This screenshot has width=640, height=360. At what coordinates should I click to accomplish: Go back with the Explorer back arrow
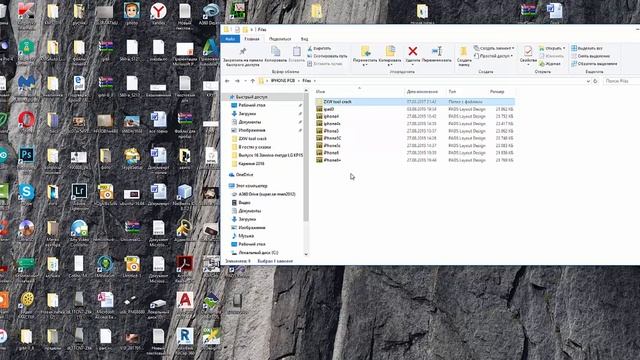coord(227,81)
